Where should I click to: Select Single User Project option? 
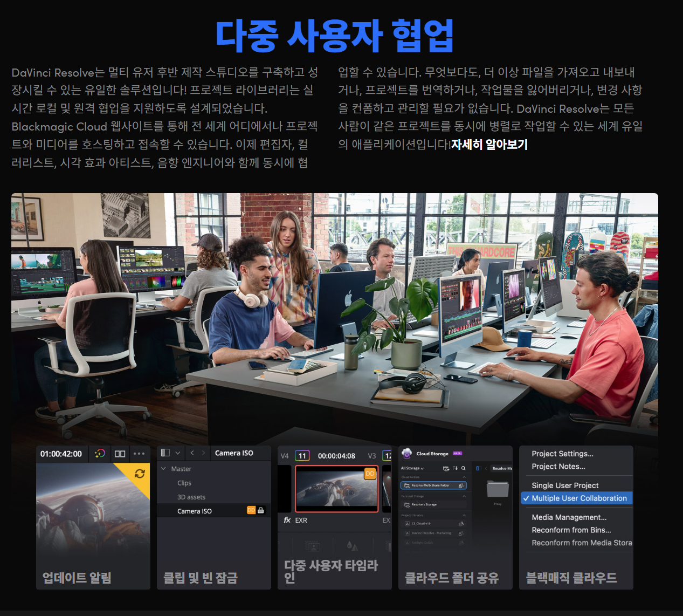tap(565, 485)
